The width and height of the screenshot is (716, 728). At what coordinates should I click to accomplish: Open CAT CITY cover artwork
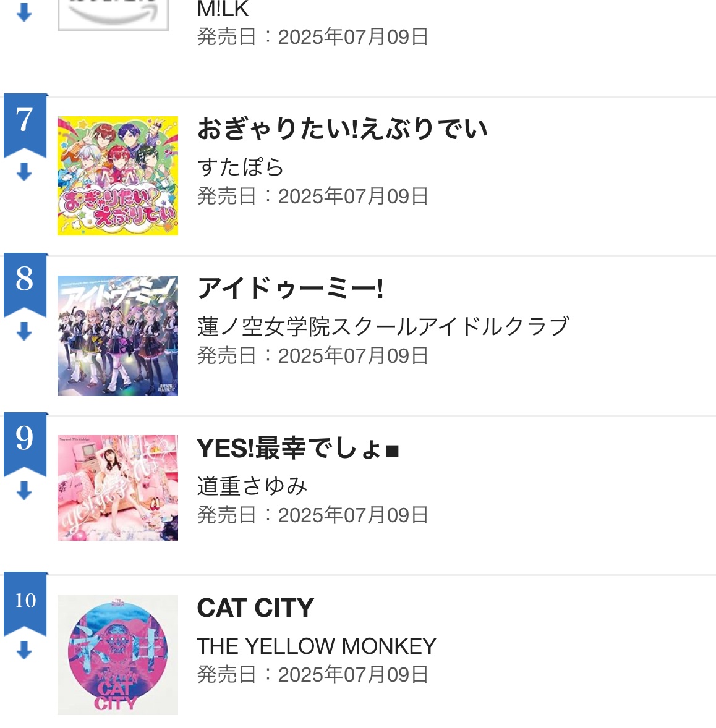(117, 654)
